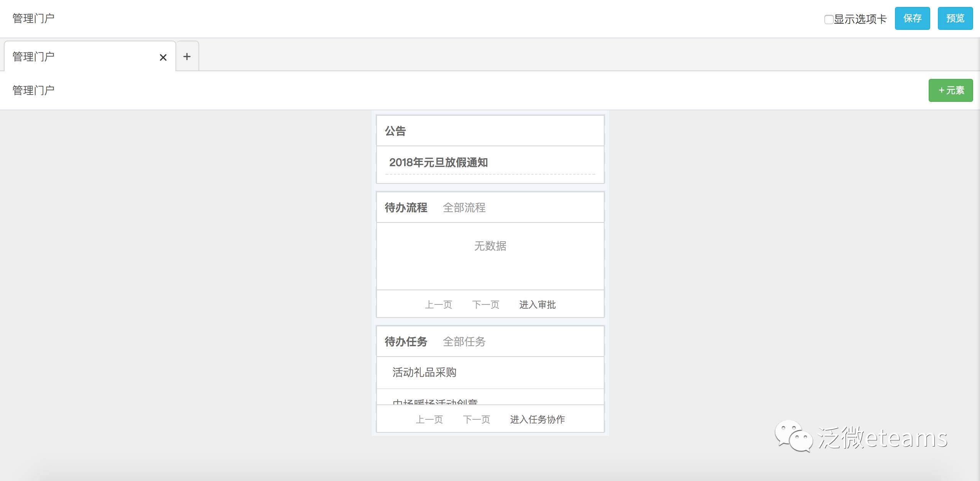Click the 保存 button
Viewport: 980px width, 481px height.
[x=912, y=18]
